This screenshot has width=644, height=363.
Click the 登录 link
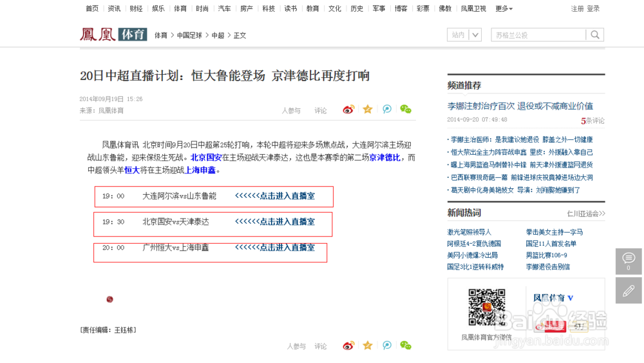593,8
